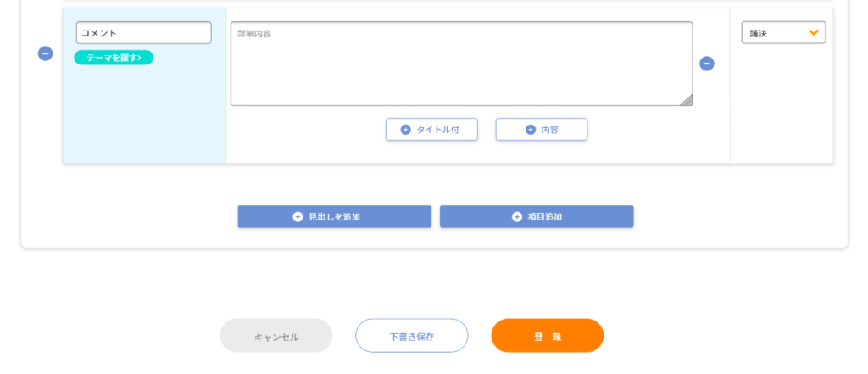Click plus icon on 項目追加 button
The image size is (868, 374).
click(x=517, y=216)
